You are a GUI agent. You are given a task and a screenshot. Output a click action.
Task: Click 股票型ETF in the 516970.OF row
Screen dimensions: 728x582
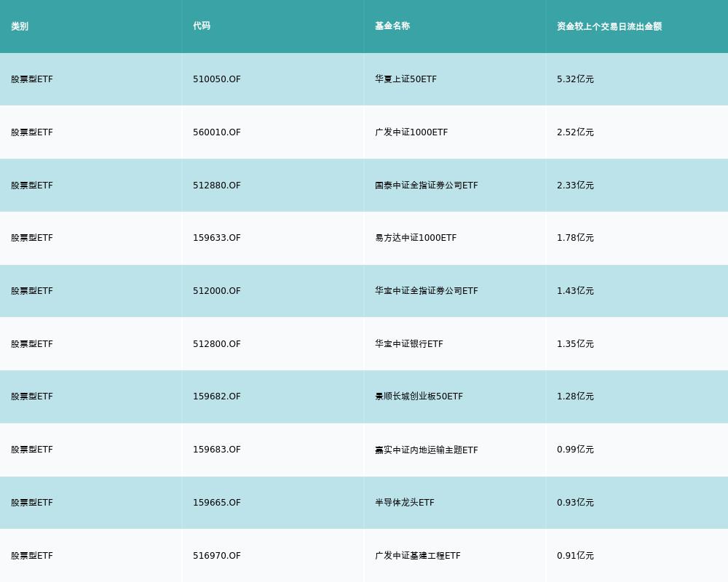pos(32,556)
